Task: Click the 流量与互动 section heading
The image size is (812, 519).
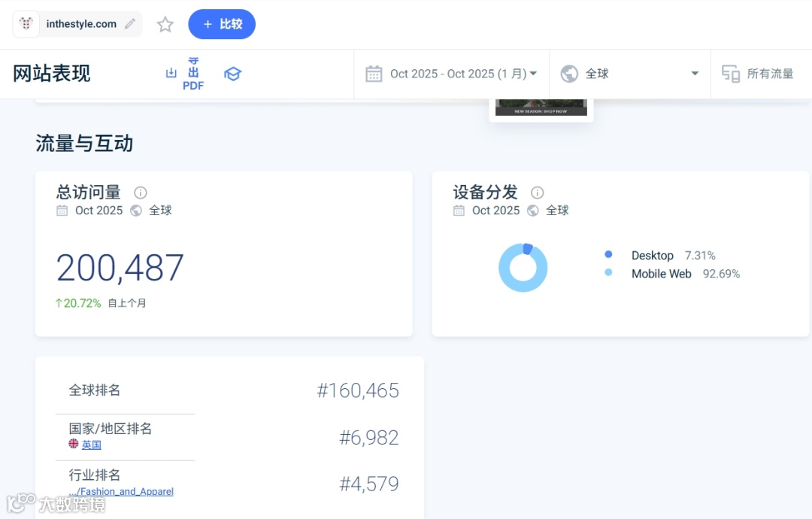Action: [x=84, y=143]
